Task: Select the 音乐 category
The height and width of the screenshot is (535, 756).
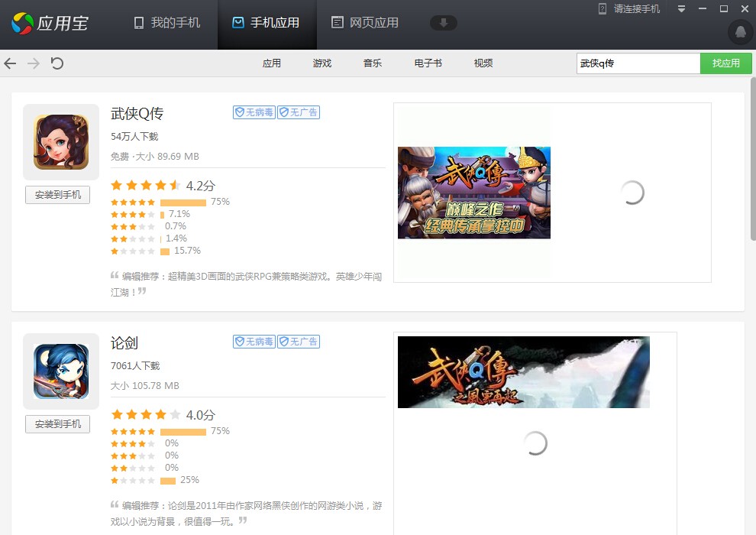Action: click(372, 63)
